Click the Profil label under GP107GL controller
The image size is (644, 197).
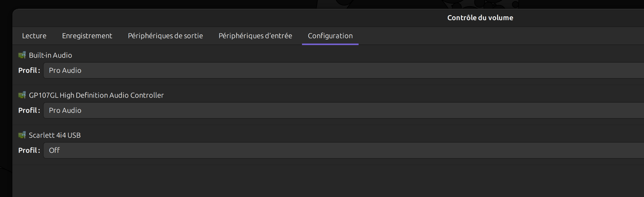29,111
